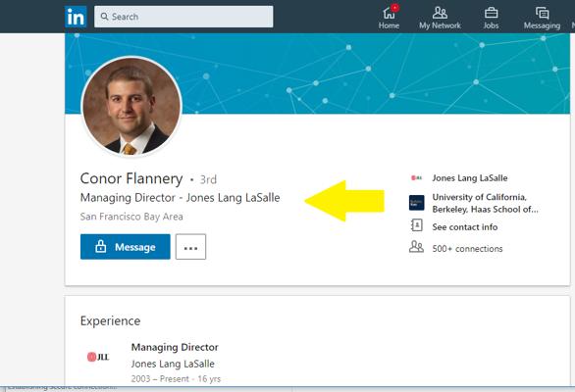Click the lock icon on Message button
Image resolution: width=575 pixels, height=392 pixels.
pyautogui.click(x=100, y=247)
